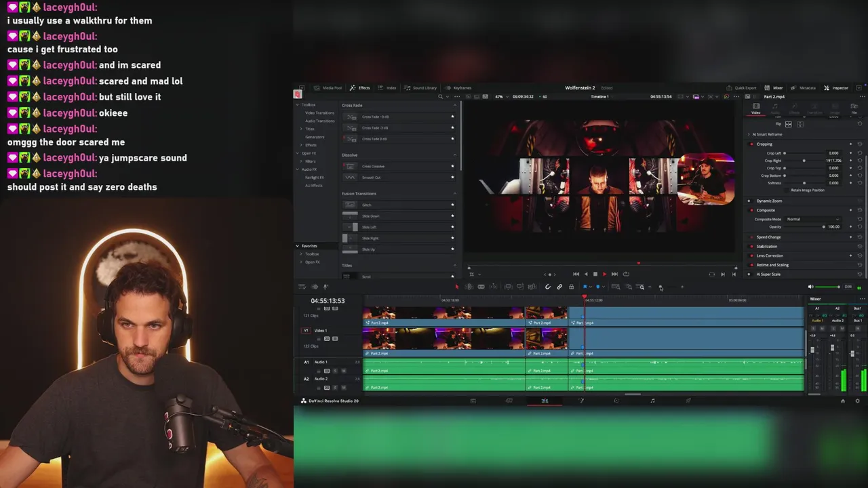Image resolution: width=868 pixels, height=488 pixels.
Task: Open the Sound Library panel
Action: (420, 87)
